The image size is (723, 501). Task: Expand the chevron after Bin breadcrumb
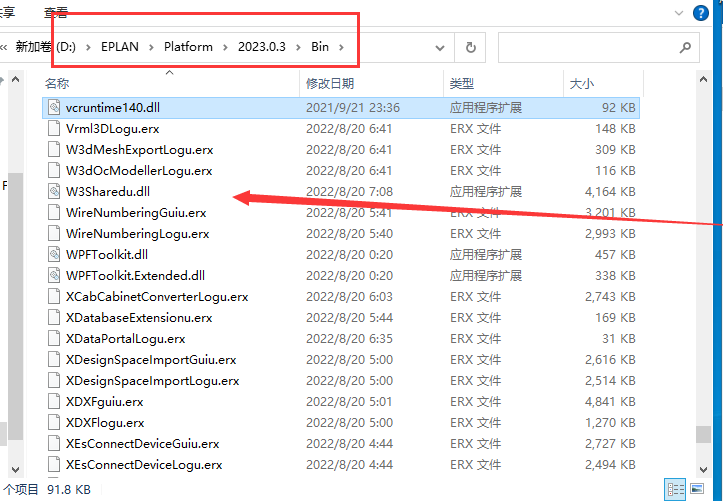[341, 47]
